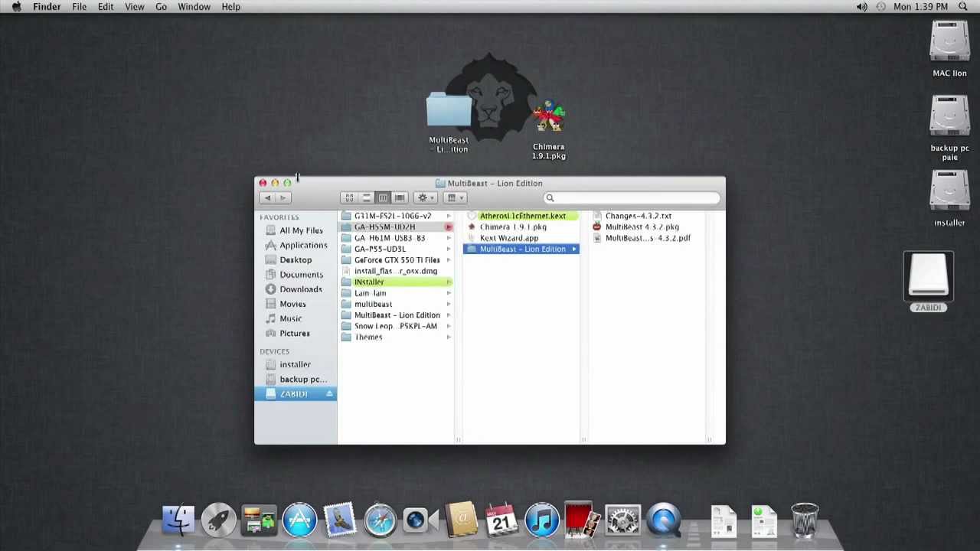
Task: Open Address Book in the Dock
Action: (x=461, y=520)
